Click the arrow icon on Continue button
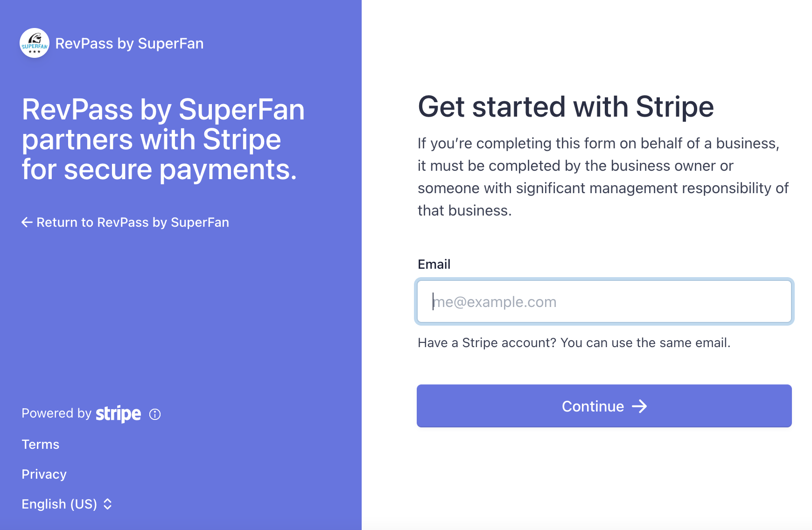This screenshot has height=530, width=812. [x=639, y=406]
